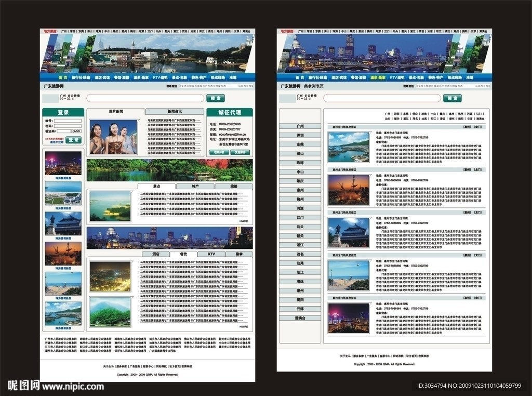This screenshot has width=532, height=396.
Task: Select 珠海 in right page city sidebar
Action: pyautogui.click(x=300, y=163)
